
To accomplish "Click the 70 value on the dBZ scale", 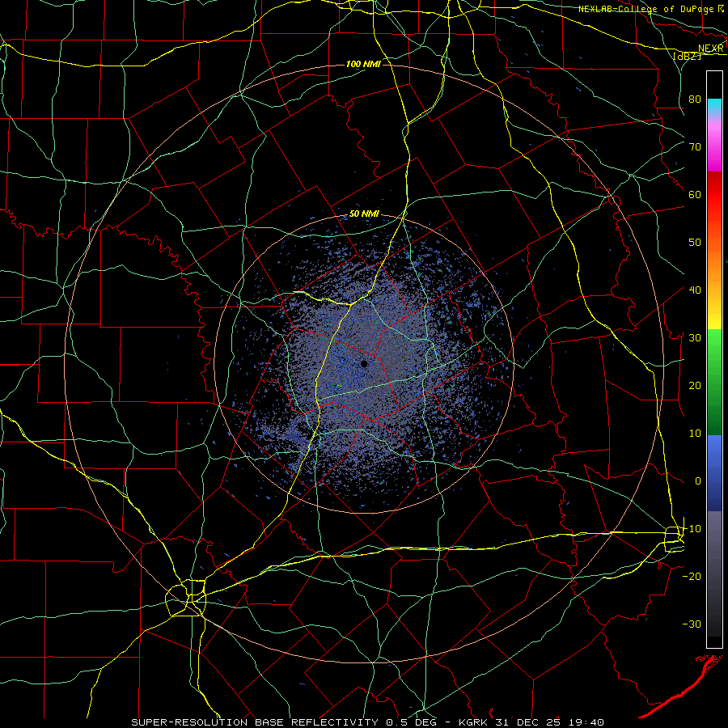I will coord(695,146).
